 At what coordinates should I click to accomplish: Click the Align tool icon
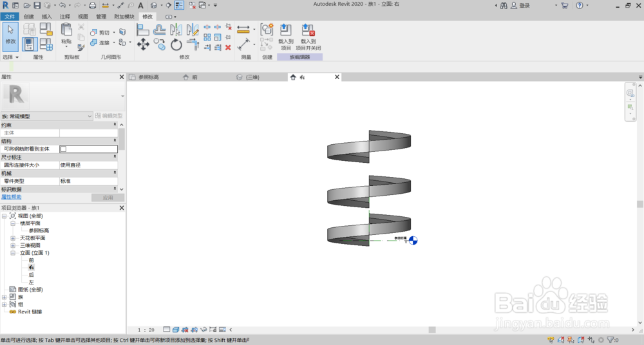coord(142,30)
